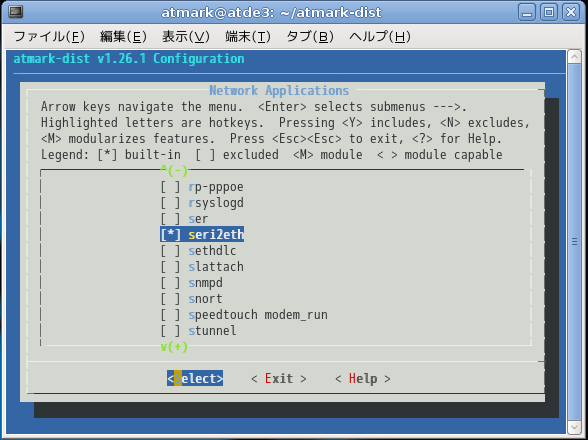Toggle the sethdlc checkbox

coord(170,251)
